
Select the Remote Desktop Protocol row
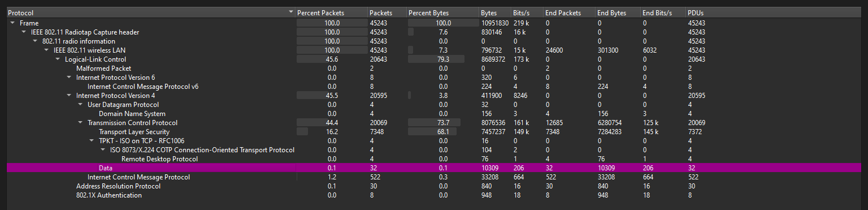[x=434, y=159]
